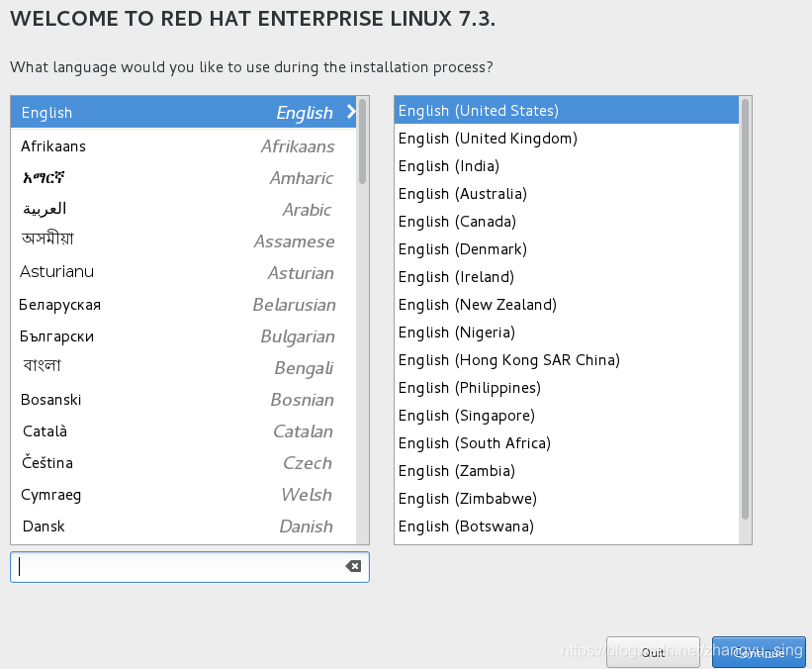The width and height of the screenshot is (812, 669).
Task: Choose English (United Kingdom) locale
Action: tap(567, 139)
